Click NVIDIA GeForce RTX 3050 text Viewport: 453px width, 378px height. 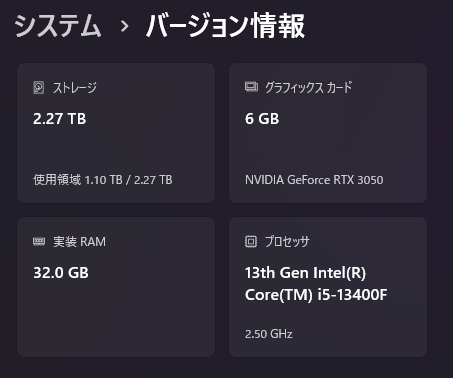click(x=314, y=180)
